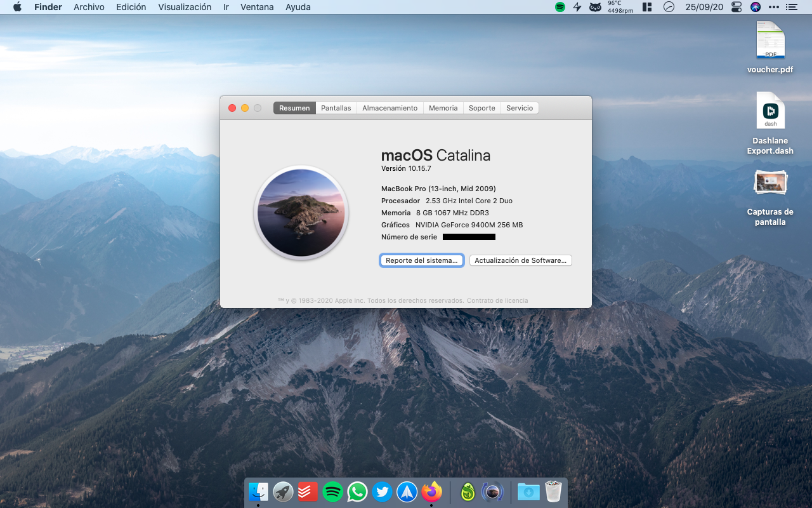Click Spotify icon in the menu bar

point(560,7)
